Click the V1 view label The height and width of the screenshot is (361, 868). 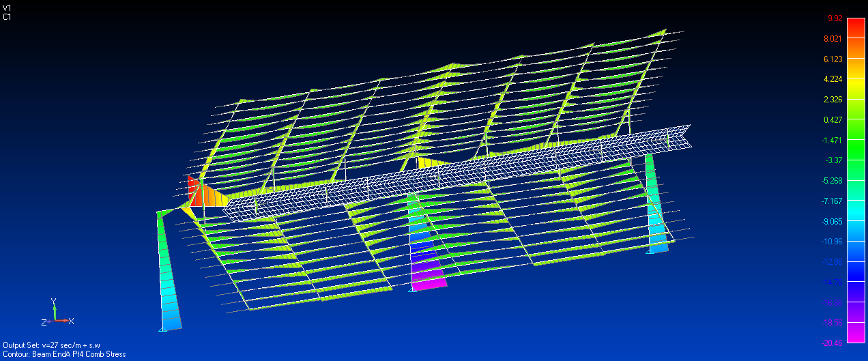click(7, 7)
